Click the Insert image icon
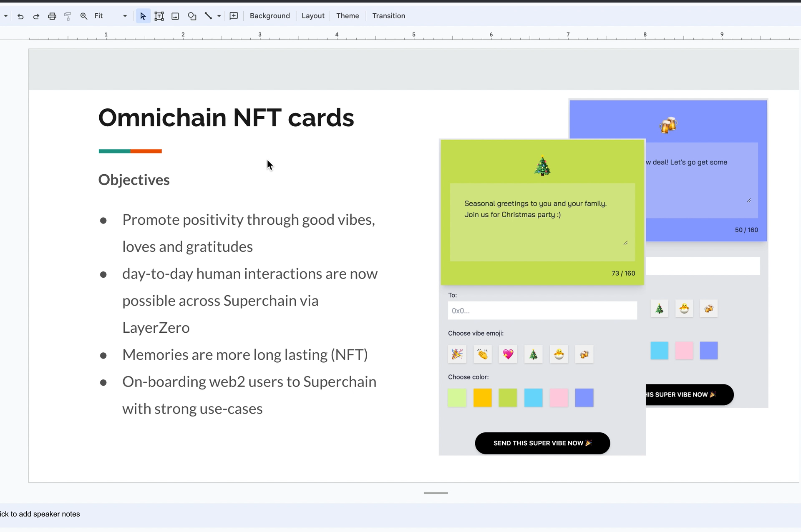This screenshot has height=532, width=801. (175, 16)
